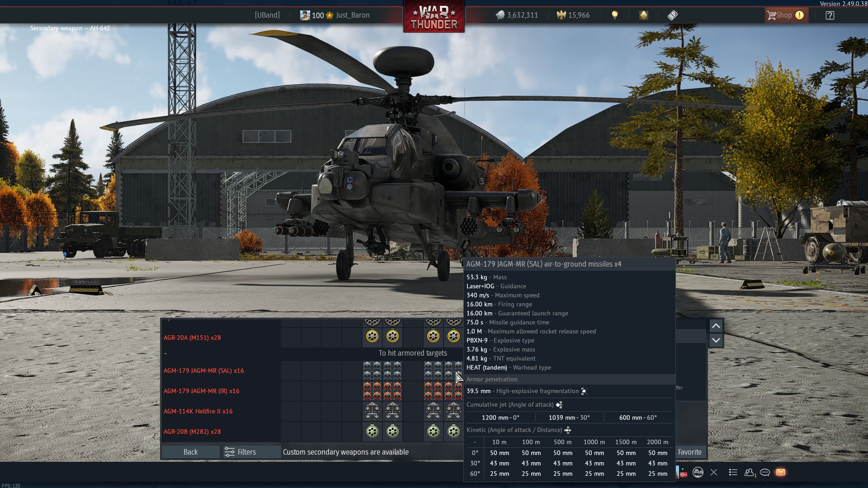Open the help question mark icon
Image resolution: width=868 pixels, height=488 pixels.
pos(830,15)
